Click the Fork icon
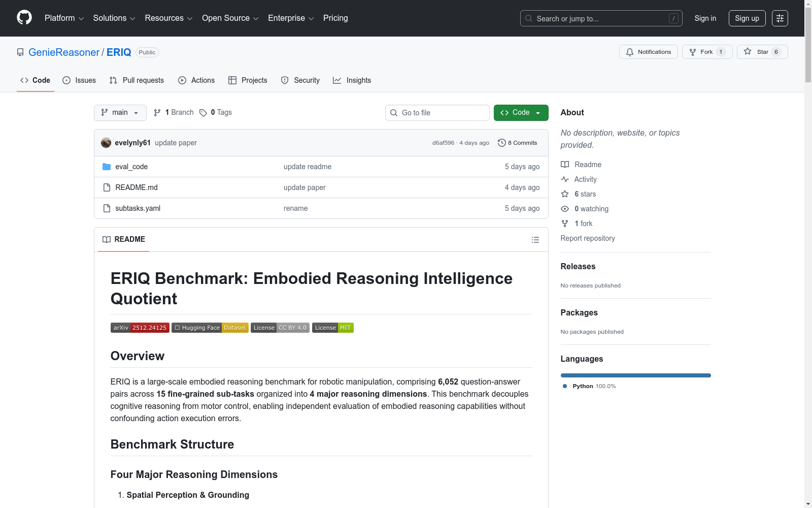This screenshot has width=812, height=508. (693, 52)
